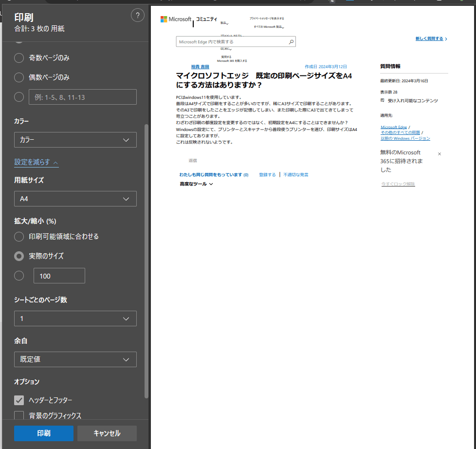Open the 余白 既定値 dropdown
This screenshot has height=449, width=476.
(x=75, y=359)
